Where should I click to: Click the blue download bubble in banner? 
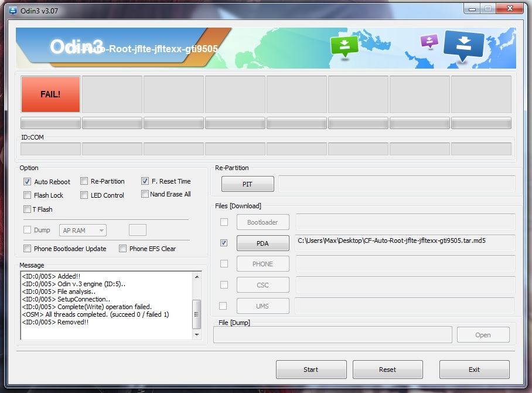point(463,46)
